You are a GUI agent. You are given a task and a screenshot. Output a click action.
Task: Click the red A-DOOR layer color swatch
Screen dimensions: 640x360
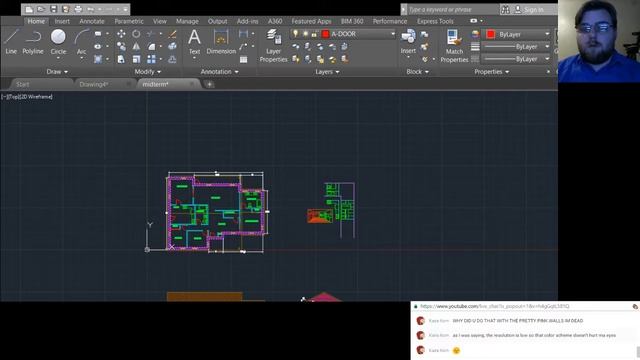tap(325, 34)
